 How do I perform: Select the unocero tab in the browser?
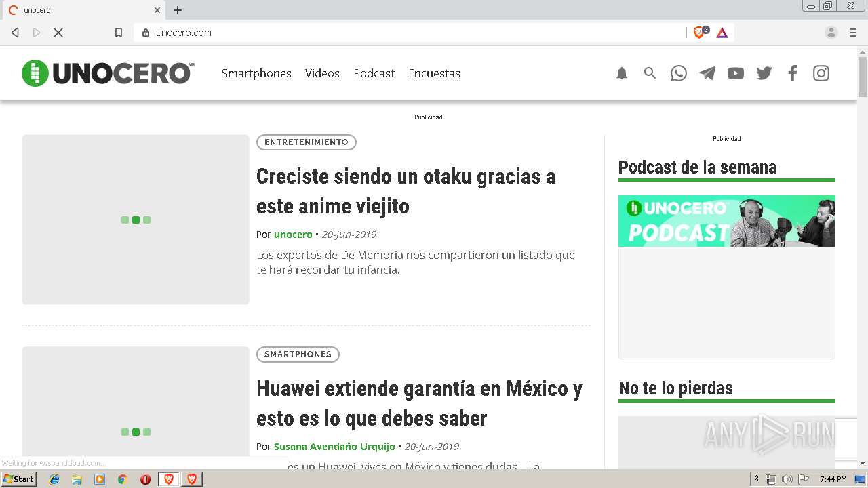click(x=83, y=10)
